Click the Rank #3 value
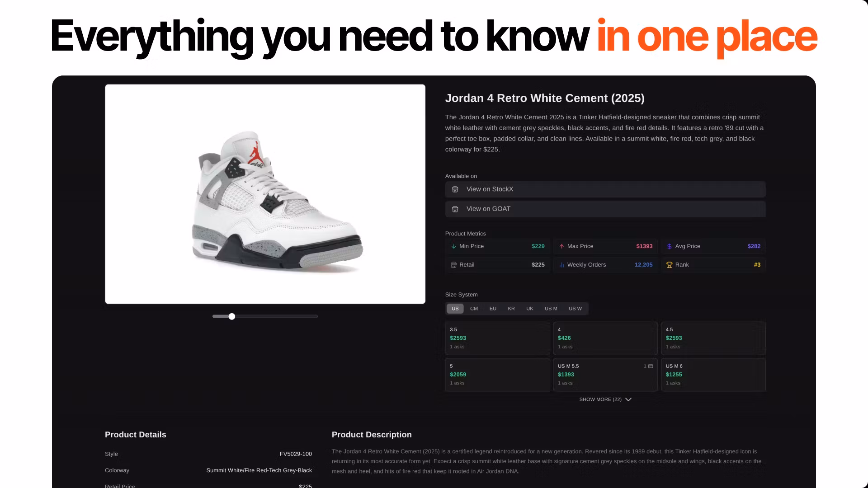868x488 pixels. click(x=757, y=265)
